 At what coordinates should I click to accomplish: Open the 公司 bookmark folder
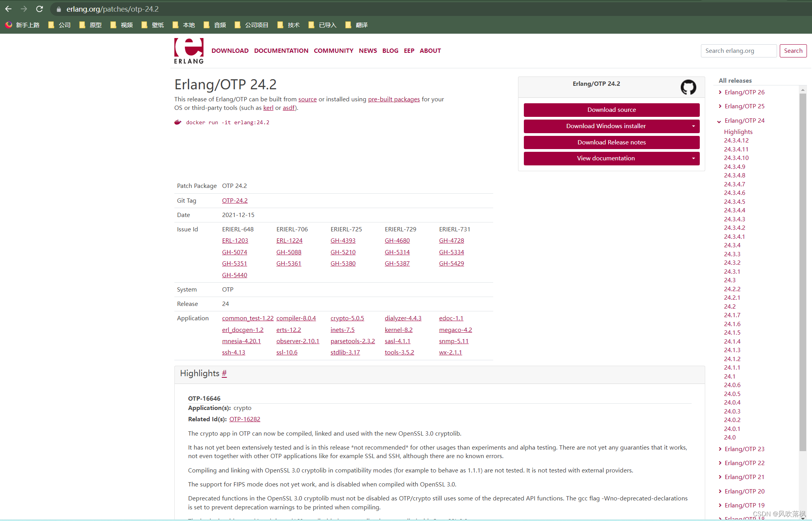click(59, 25)
